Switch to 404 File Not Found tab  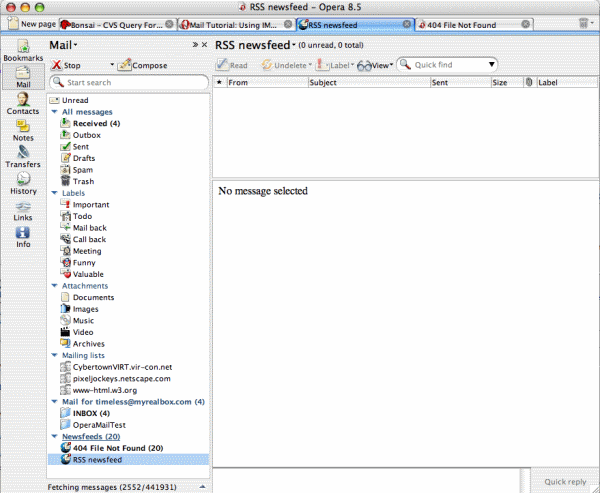[x=474, y=25]
